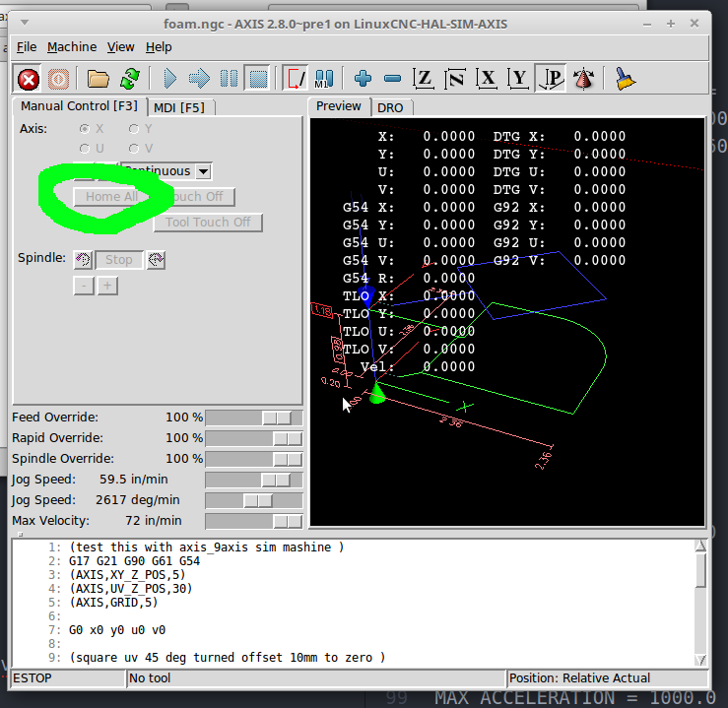Screen dimensions: 728x708
Task: Click the G-code scrollbar down arrow
Action: click(x=700, y=660)
